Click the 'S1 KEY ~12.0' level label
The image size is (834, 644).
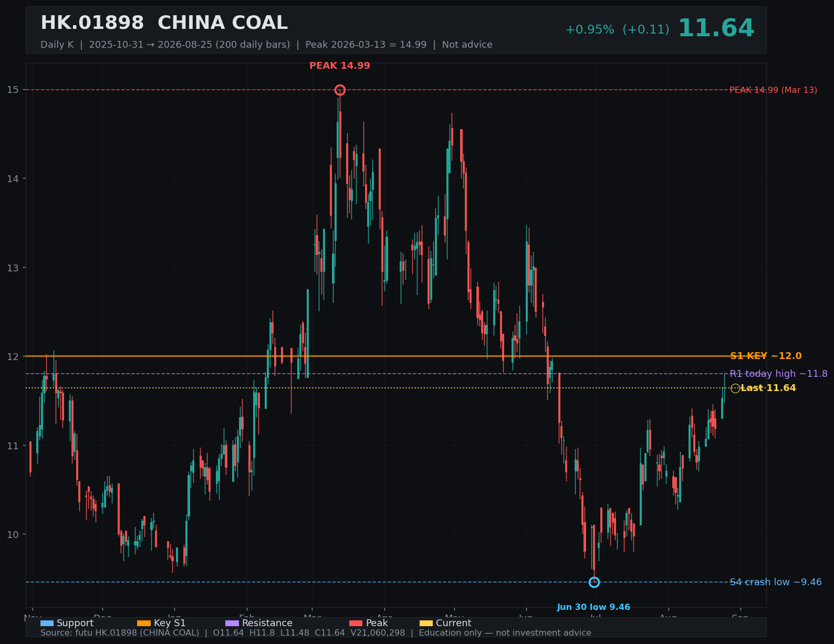(x=766, y=356)
